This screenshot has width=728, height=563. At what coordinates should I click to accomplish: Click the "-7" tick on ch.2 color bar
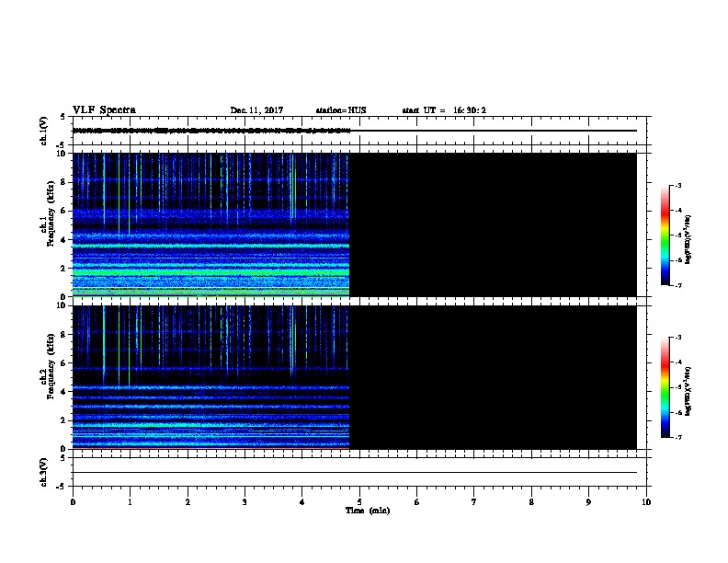click(677, 438)
